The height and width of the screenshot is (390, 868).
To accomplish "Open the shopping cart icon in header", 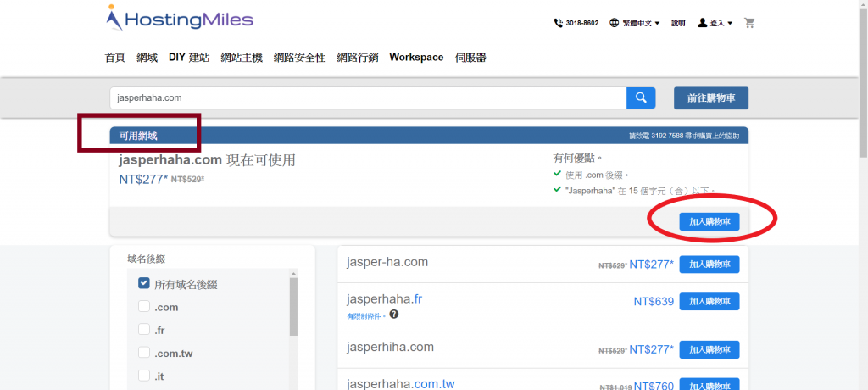I will 749,23.
